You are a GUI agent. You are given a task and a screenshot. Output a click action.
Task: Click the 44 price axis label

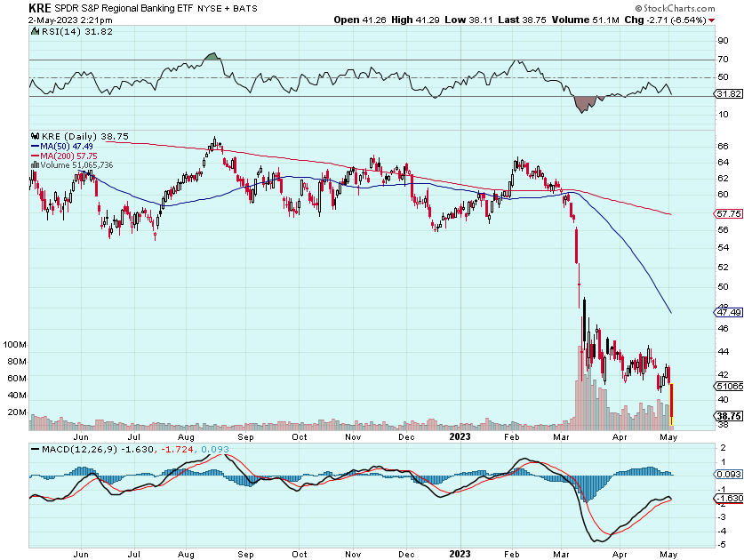pyautogui.click(x=723, y=352)
